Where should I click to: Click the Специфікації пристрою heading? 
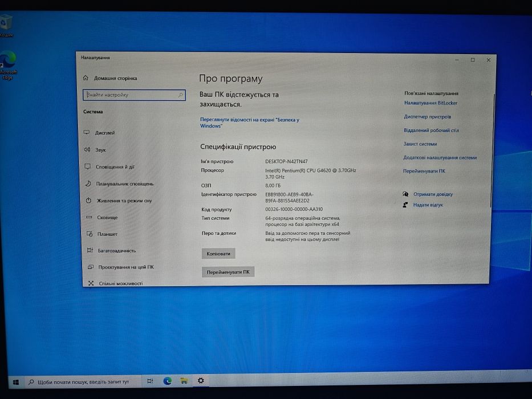[238, 146]
